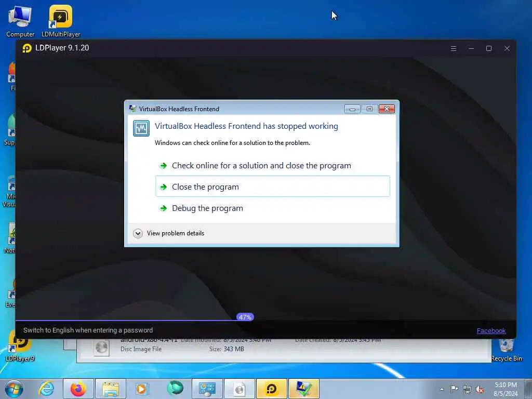
Task: Launch Internet Explorer from taskbar
Action: tap(46, 389)
